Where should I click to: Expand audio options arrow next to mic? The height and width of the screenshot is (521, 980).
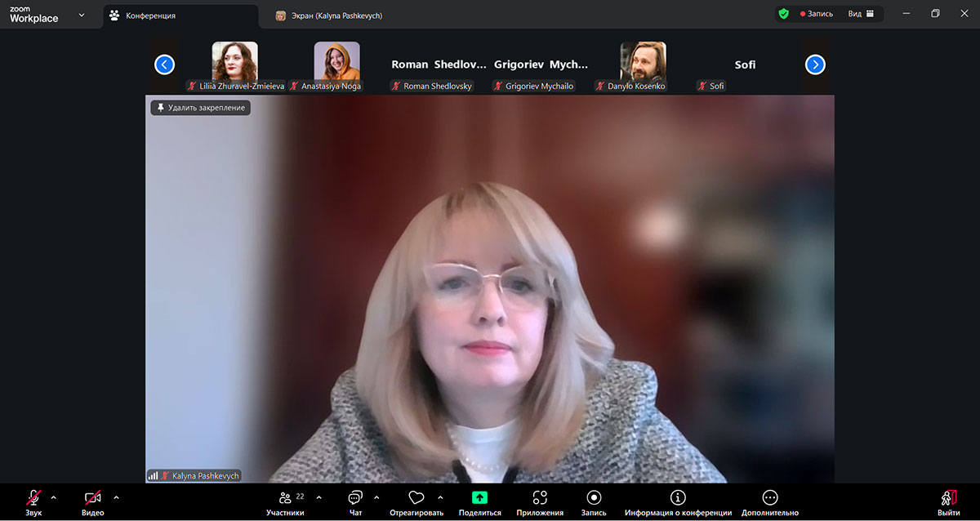54,497
